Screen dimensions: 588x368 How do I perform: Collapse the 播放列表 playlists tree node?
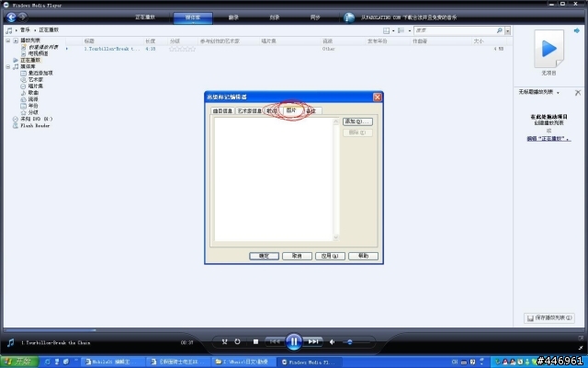pos(8,40)
